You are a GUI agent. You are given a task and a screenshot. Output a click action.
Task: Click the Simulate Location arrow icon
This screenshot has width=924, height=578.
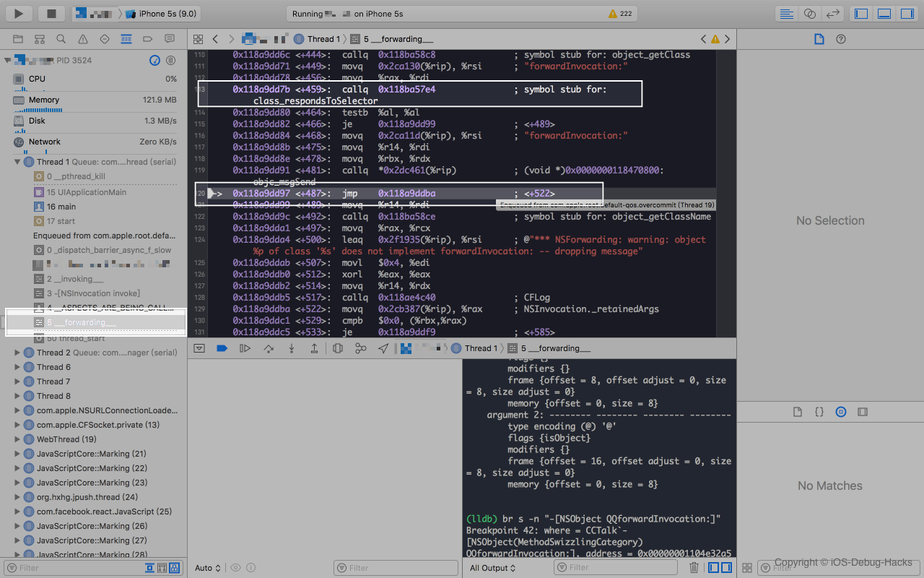tap(383, 348)
